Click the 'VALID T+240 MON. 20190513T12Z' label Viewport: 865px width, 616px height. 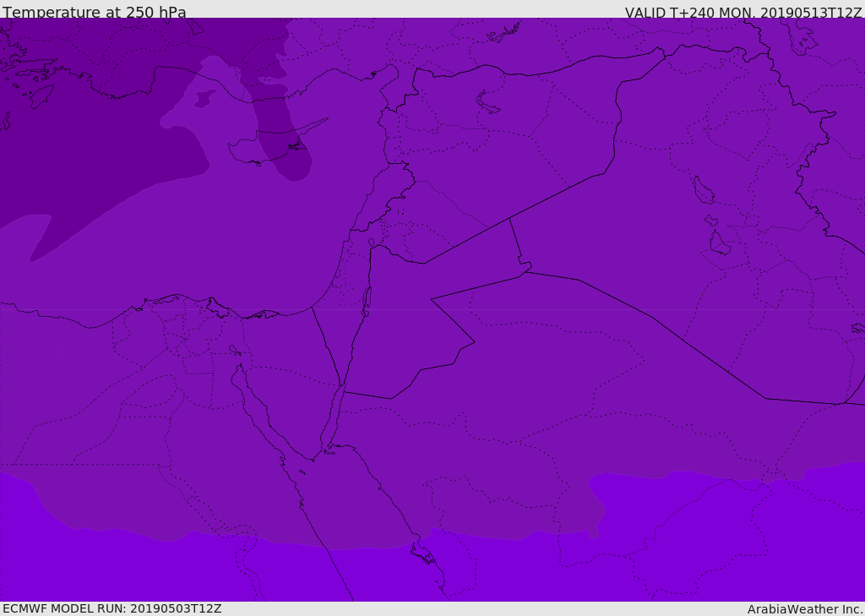click(743, 12)
